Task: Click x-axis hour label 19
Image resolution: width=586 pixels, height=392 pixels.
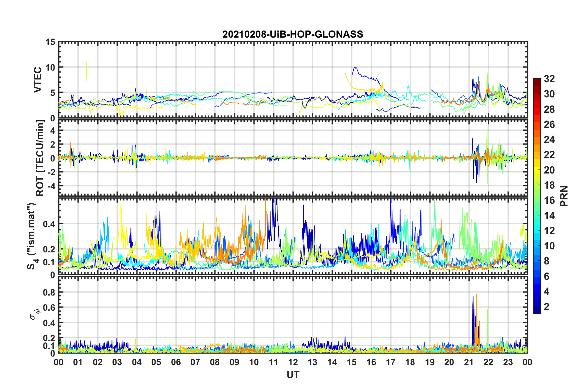Action: point(430,362)
